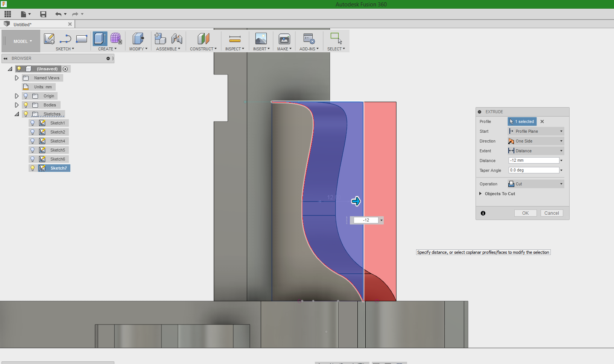This screenshot has width=614, height=364.
Task: Clear the profile selection with X
Action: (x=542, y=121)
